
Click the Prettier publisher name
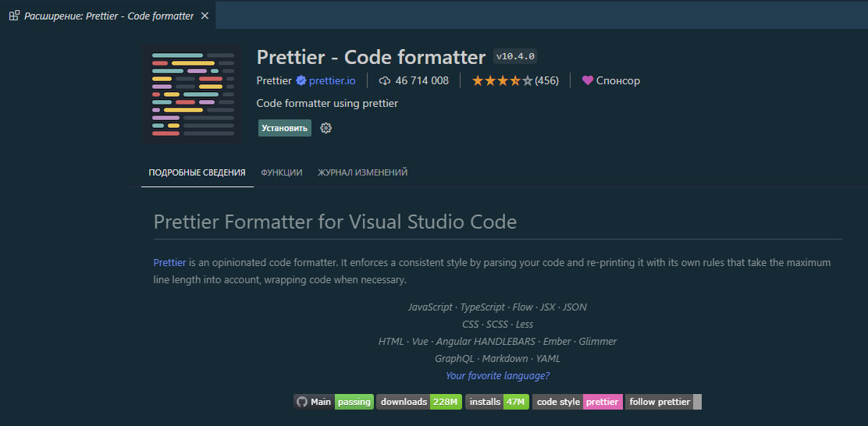point(274,81)
